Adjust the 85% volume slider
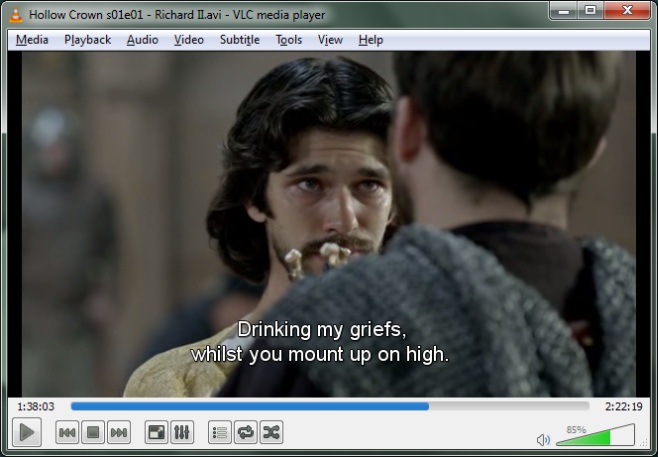This screenshot has width=658, height=457. tap(595, 436)
